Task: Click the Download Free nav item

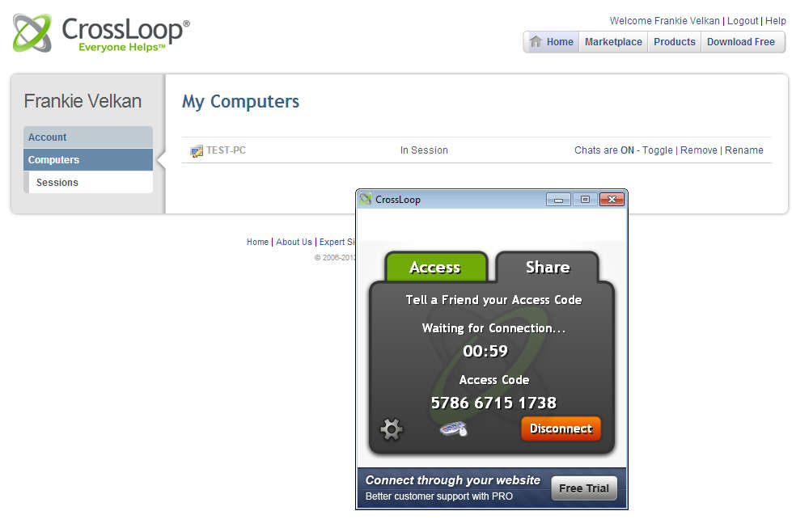Action: pos(740,42)
